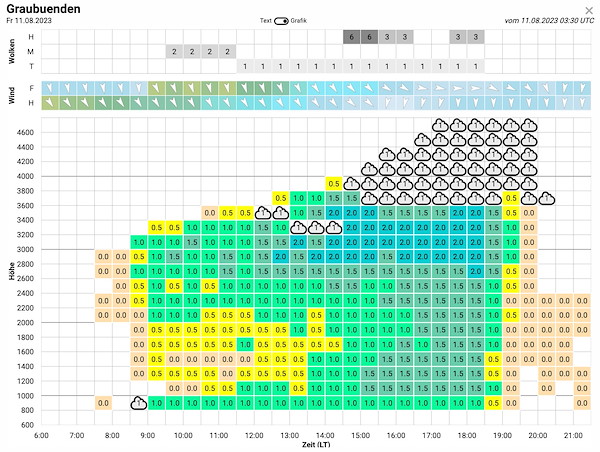The height and width of the screenshot is (452, 600).
Task: Click the Wind F arrow at 11:30
Action: pos(245,88)
